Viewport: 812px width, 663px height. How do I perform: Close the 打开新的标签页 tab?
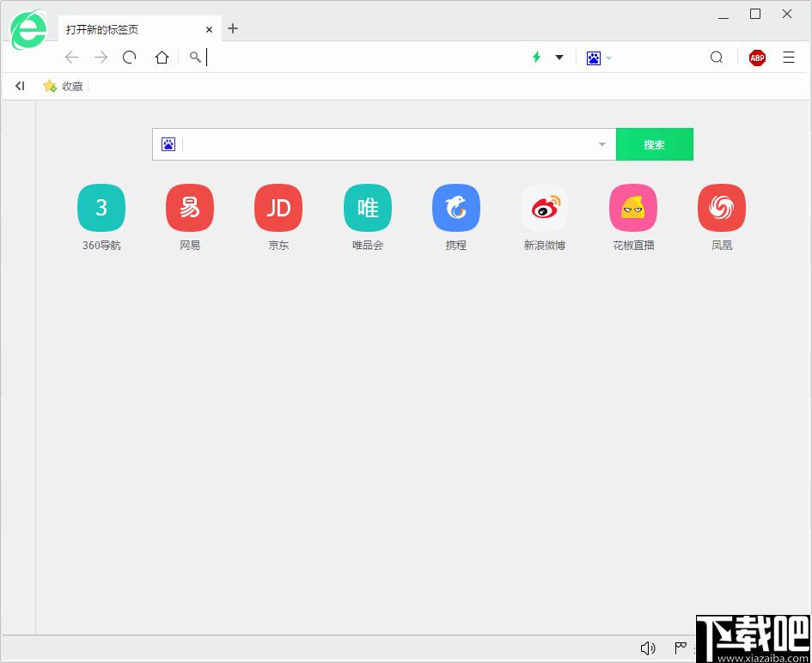(x=209, y=29)
